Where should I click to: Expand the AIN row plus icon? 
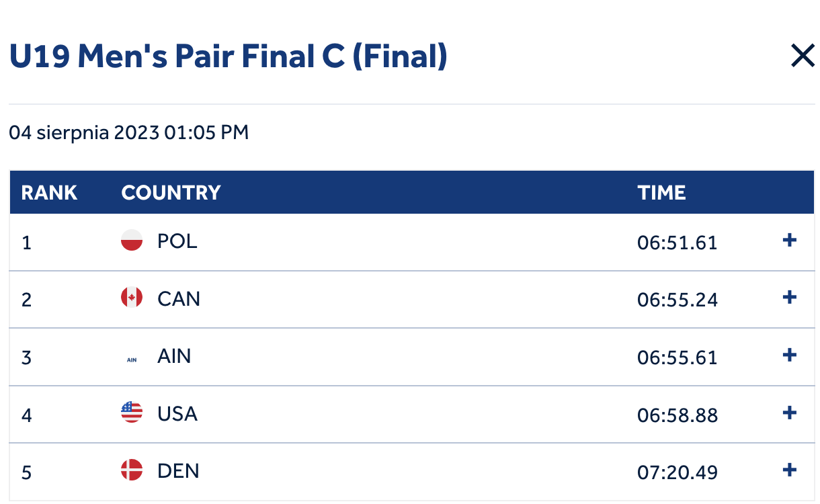tap(790, 355)
